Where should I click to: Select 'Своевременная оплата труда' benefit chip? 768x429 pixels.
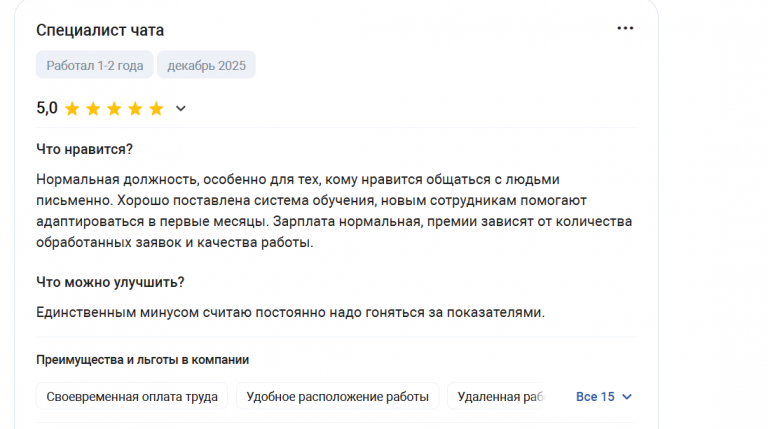tap(132, 396)
